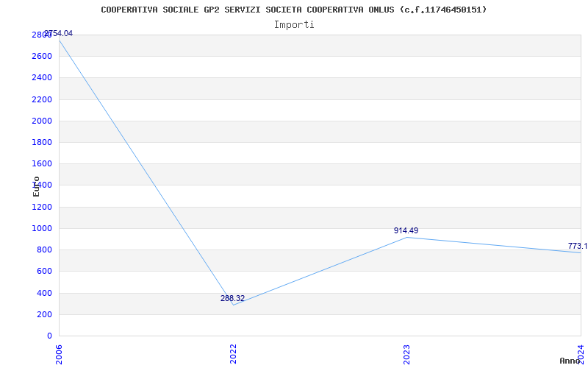Click the 2600 y-axis tick label
This screenshot has height=368, width=588.
42,57
